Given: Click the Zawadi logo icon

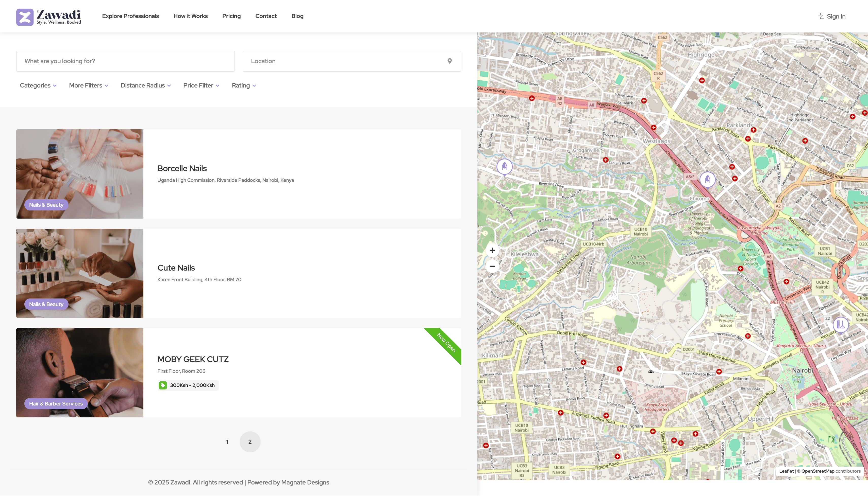Looking at the screenshot, I should click(x=25, y=17).
